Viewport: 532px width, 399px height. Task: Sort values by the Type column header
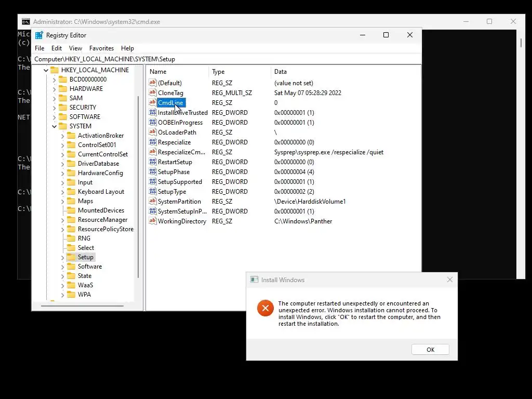[240, 72]
